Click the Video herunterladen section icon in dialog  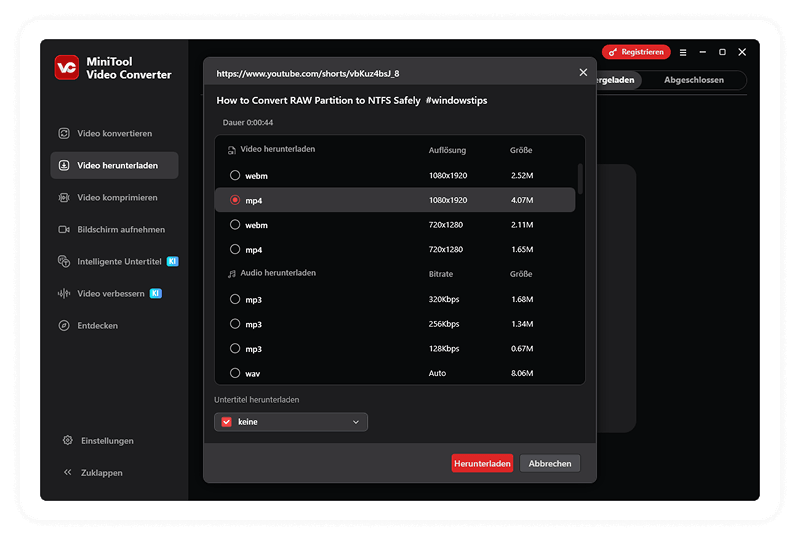(x=232, y=150)
